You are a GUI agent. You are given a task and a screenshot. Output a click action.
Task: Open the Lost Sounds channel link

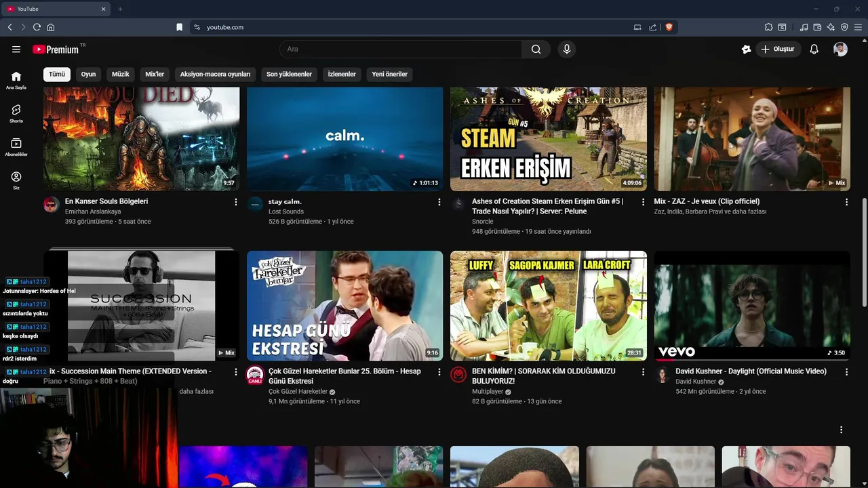coord(286,211)
